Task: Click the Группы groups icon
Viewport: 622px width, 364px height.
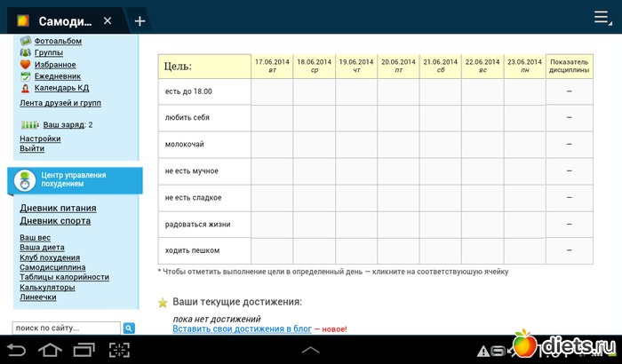Action: 26,52
